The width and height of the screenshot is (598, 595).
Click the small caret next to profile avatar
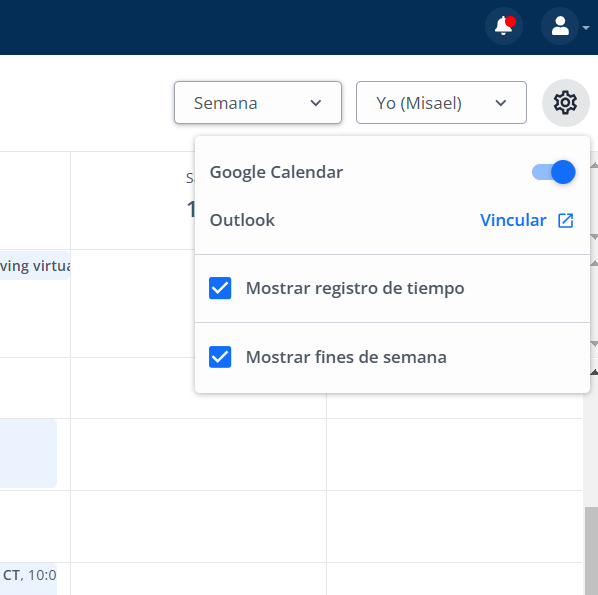(586, 27)
